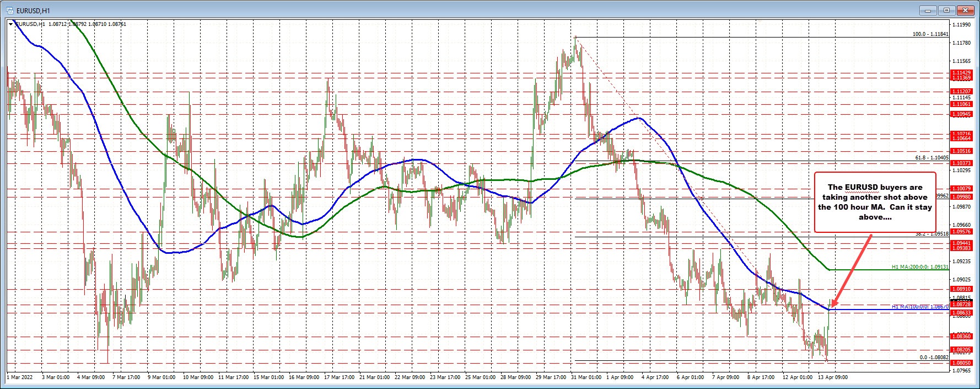Viewport: 980px width, 389px height.
Task: Click the '9 Mar 01:00' time axis label
Action: 162,377
